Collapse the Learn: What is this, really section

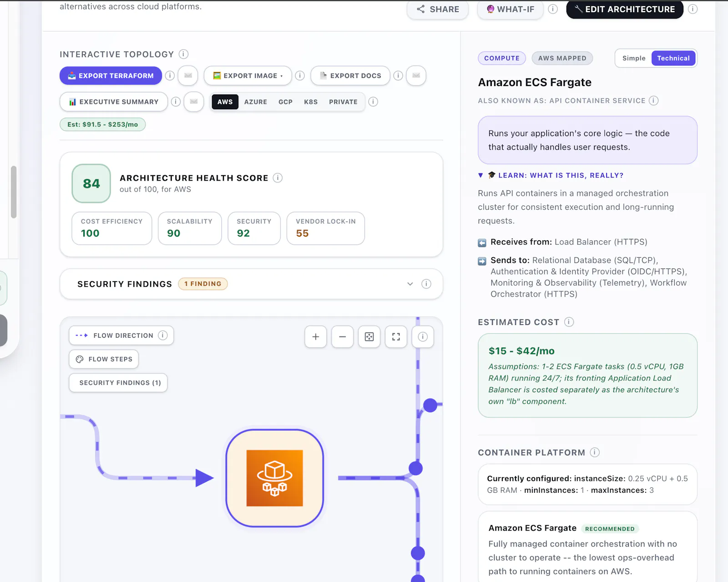pos(551,175)
